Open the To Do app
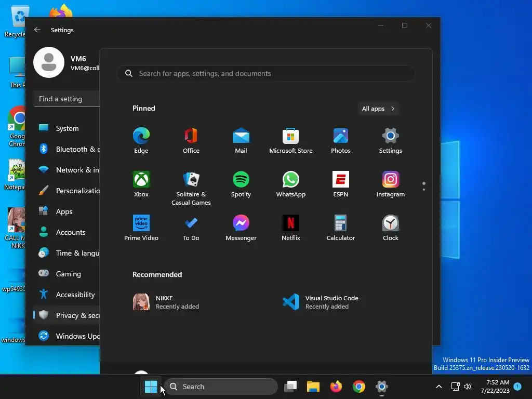This screenshot has width=532, height=399. pyautogui.click(x=191, y=228)
